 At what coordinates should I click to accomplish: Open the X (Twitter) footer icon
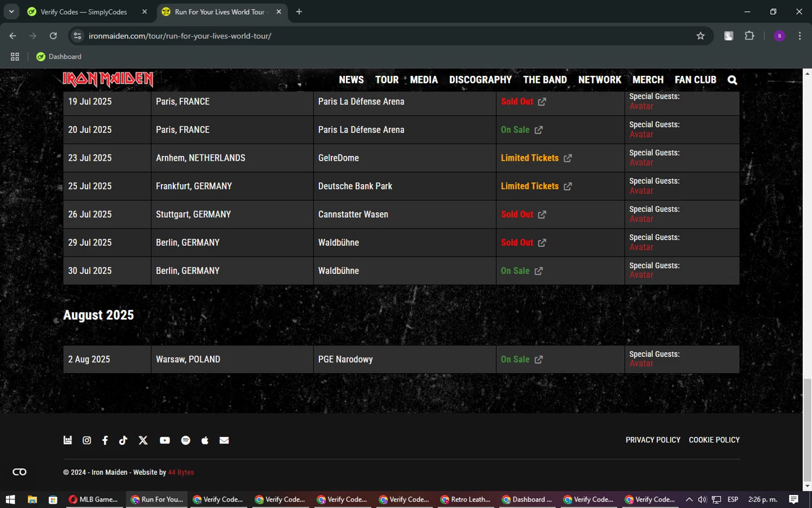pyautogui.click(x=143, y=440)
